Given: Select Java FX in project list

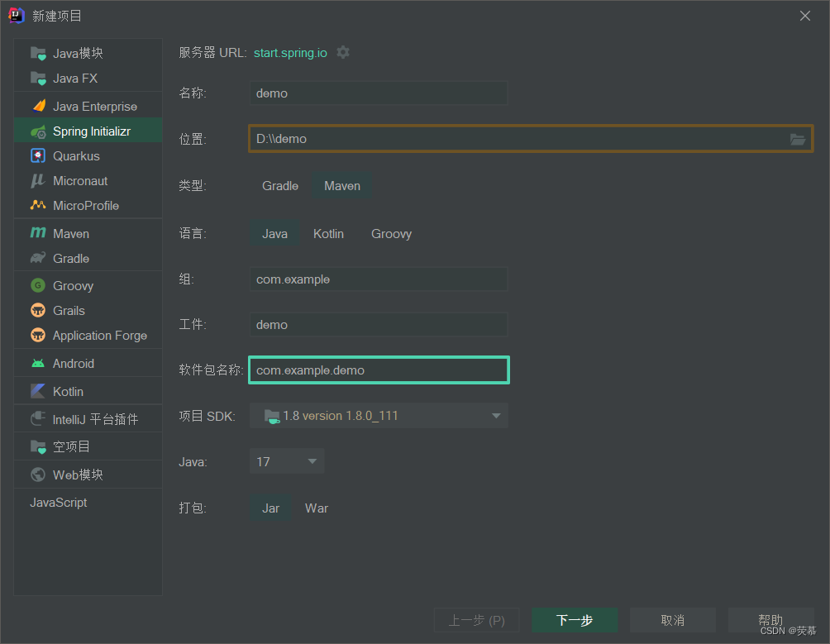Looking at the screenshot, I should (75, 79).
